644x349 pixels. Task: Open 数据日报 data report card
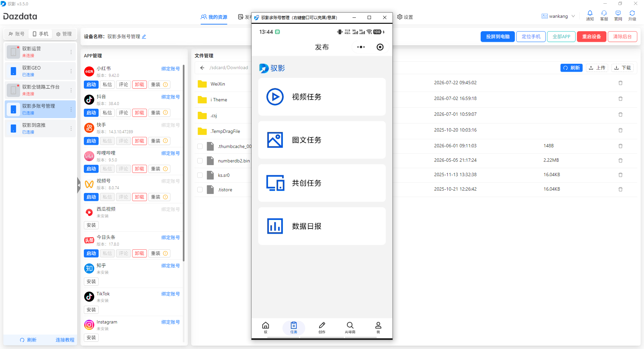[x=322, y=226]
